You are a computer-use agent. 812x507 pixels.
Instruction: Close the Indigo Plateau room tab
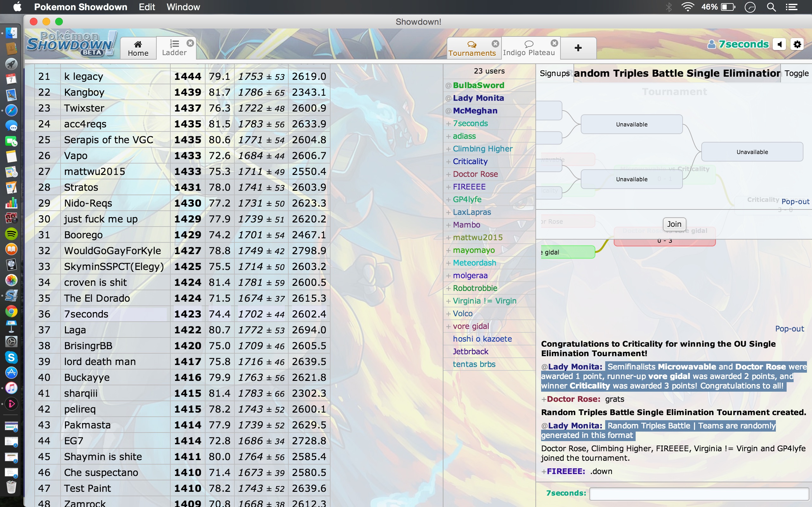tap(554, 43)
